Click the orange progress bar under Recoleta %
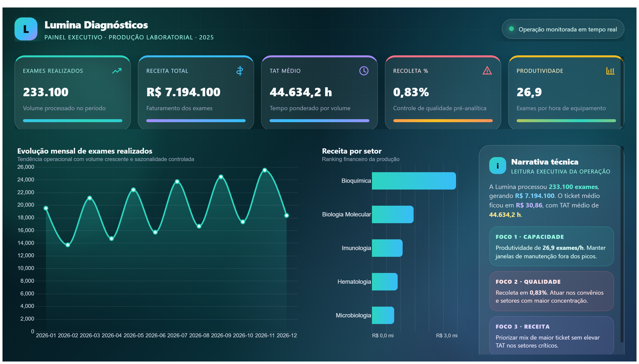 click(x=443, y=121)
